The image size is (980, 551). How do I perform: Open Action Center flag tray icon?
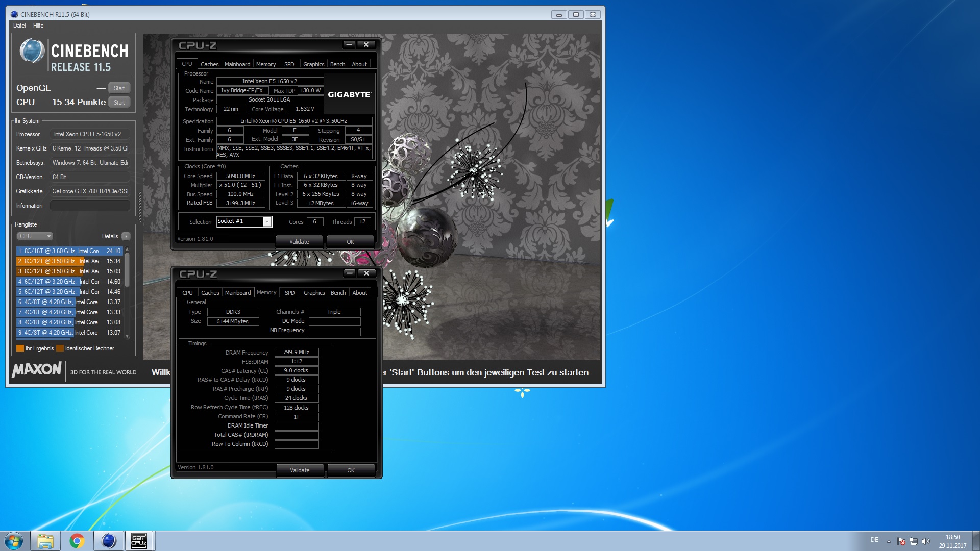point(901,541)
